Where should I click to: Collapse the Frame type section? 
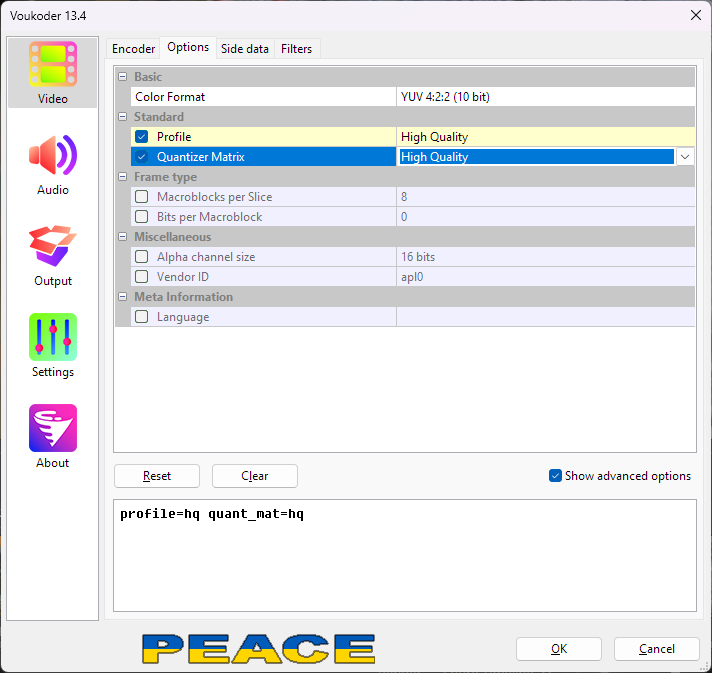[123, 177]
